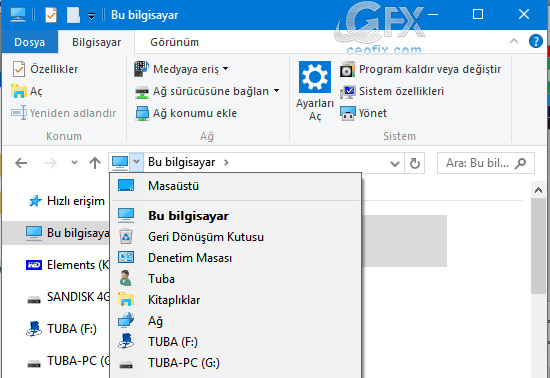Select TUBA (F:) in the dropdown list
Screen dimensions: 550x378
pos(236,342)
